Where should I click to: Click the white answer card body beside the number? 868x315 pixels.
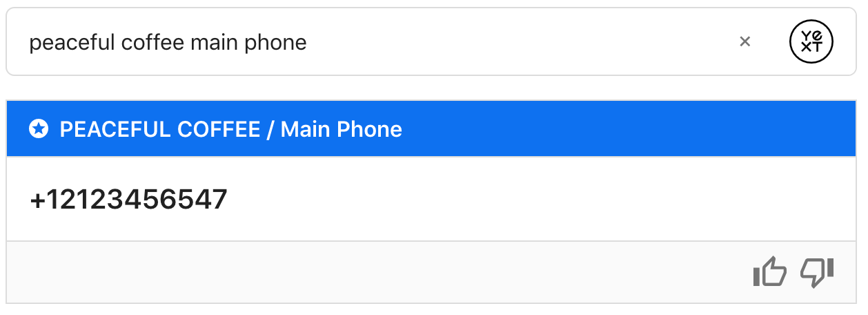pyautogui.click(x=538, y=200)
